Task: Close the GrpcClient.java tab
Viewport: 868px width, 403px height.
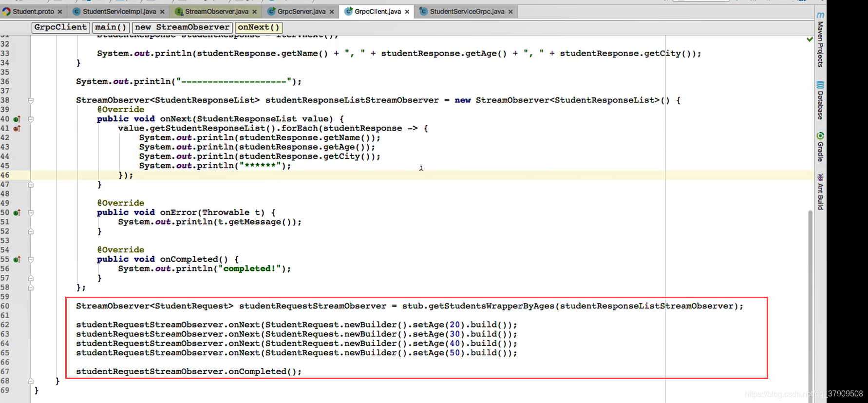Action: (x=407, y=12)
